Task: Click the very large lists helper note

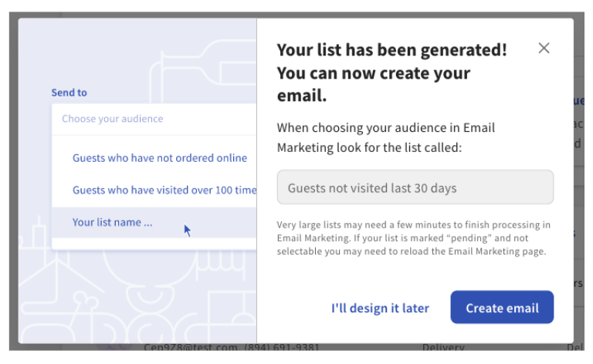Action: point(414,238)
